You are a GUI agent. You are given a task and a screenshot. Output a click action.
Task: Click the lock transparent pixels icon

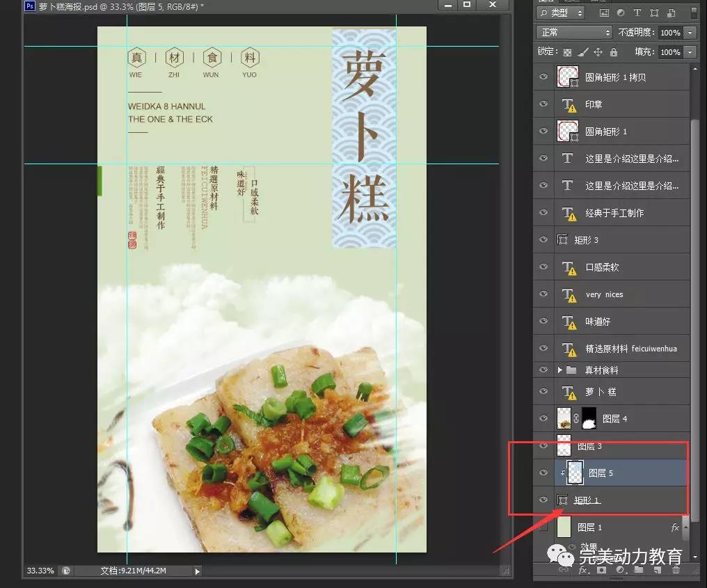coord(568,52)
